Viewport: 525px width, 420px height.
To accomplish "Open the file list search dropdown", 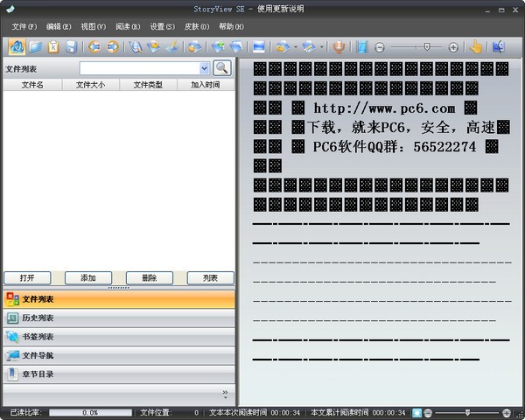I will (204, 67).
